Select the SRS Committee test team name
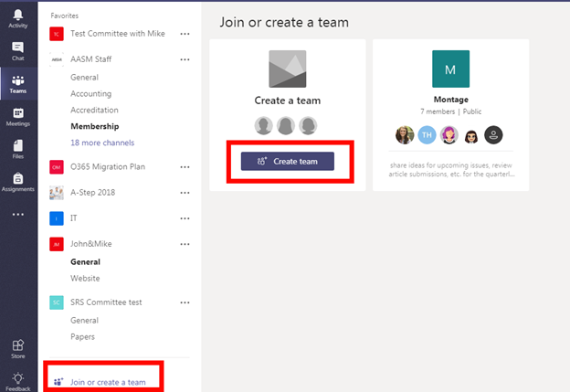The height and width of the screenshot is (392, 570). [x=106, y=302]
